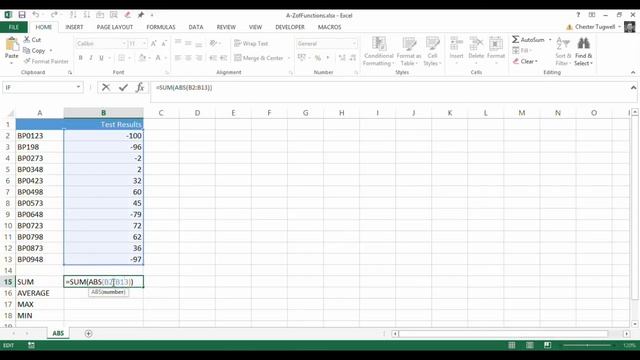The image size is (640, 360).
Task: Toggle Wrap Text
Action: tap(251, 43)
